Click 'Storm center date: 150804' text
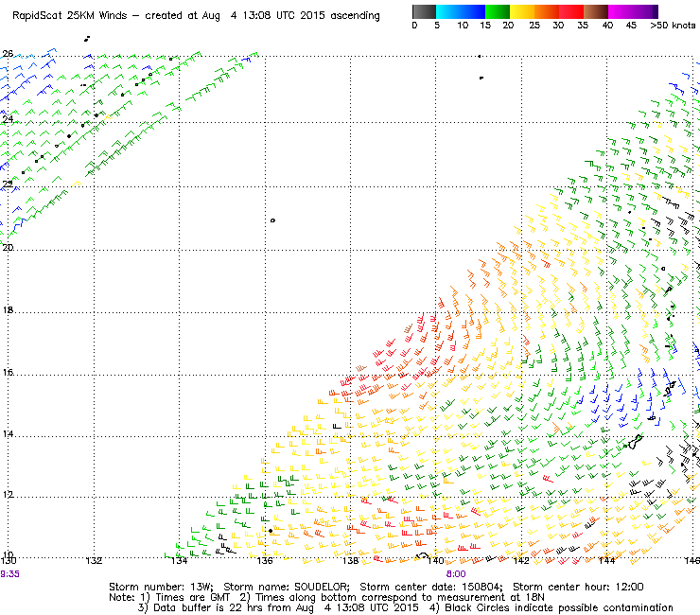 click(430, 587)
